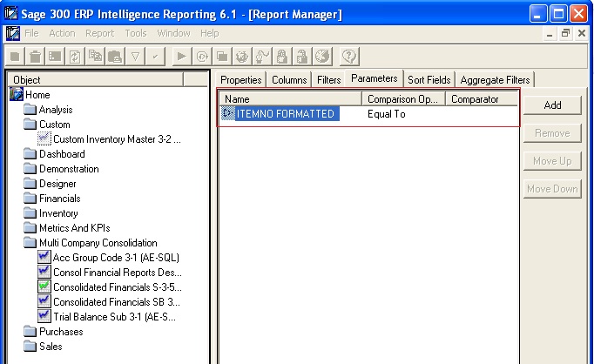Open the Action menu
Viewport: 594px width, 364px height.
click(x=62, y=33)
